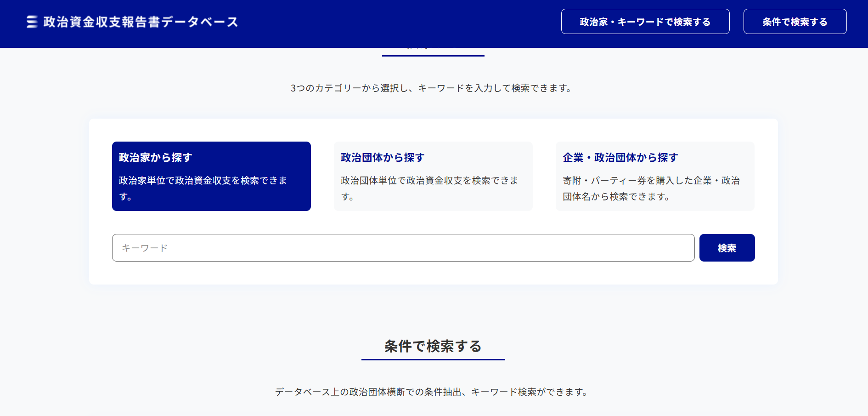Click empty navy header space beside site title
This screenshot has width=868, height=416.
coord(395,23)
